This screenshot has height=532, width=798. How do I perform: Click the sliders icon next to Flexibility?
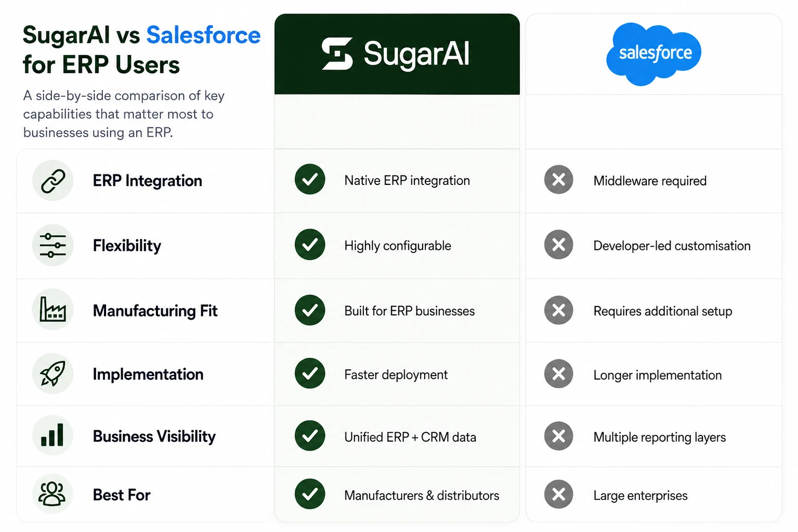pos(53,245)
